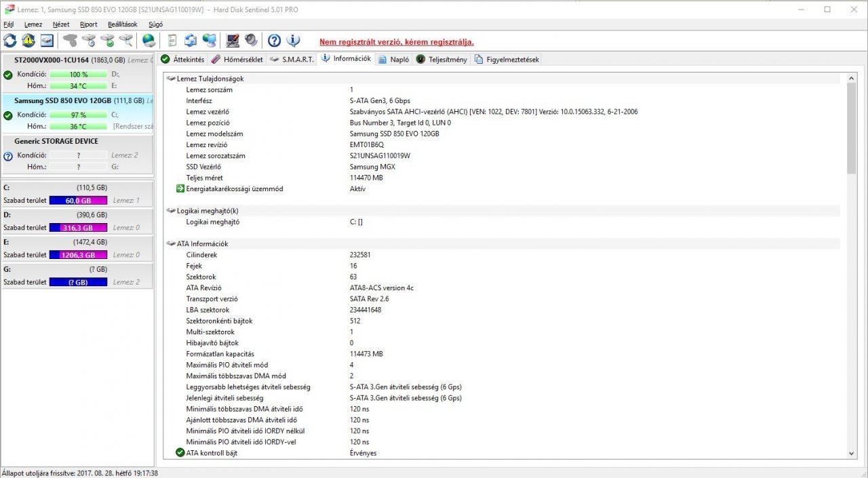Viewport: 868px width, 478px height.
Task: Select the C: drive partition header
Action: coord(78,188)
